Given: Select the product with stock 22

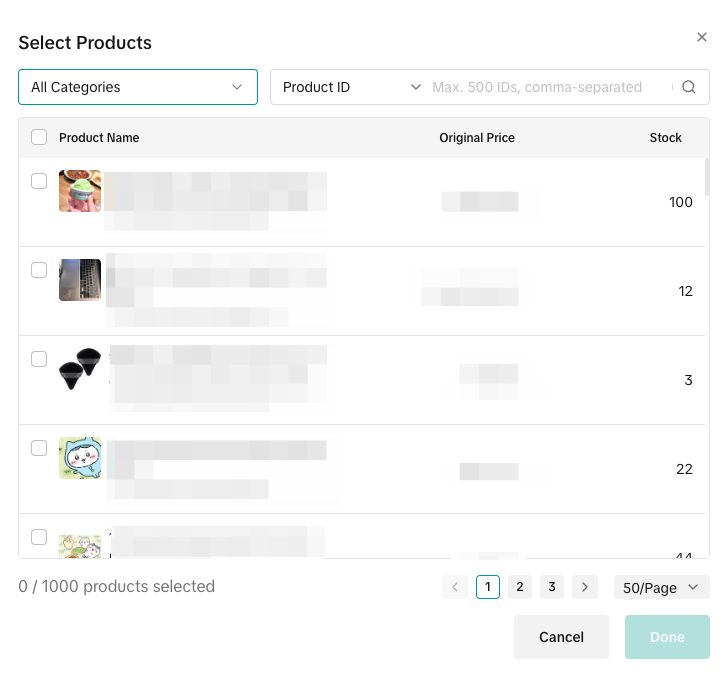Looking at the screenshot, I should pyautogui.click(x=39, y=448).
